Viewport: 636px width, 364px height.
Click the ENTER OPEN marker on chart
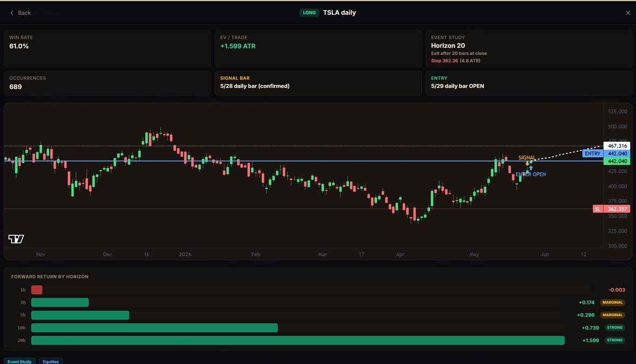[x=531, y=174]
